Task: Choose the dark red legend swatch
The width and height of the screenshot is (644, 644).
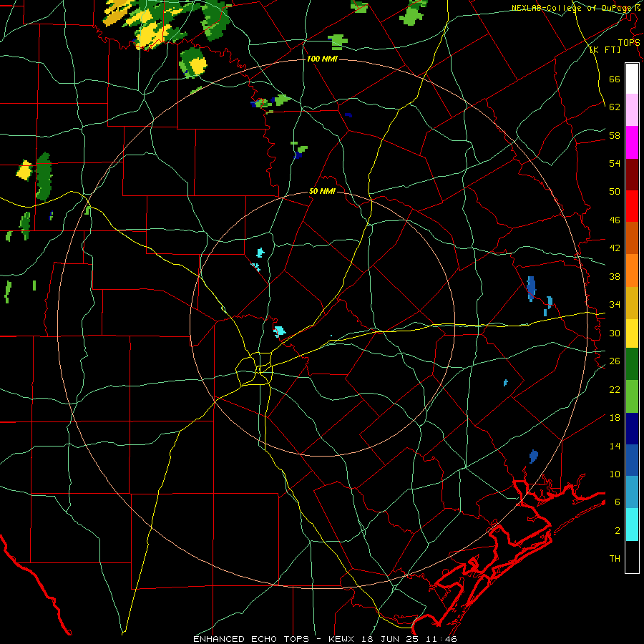Action: click(632, 174)
